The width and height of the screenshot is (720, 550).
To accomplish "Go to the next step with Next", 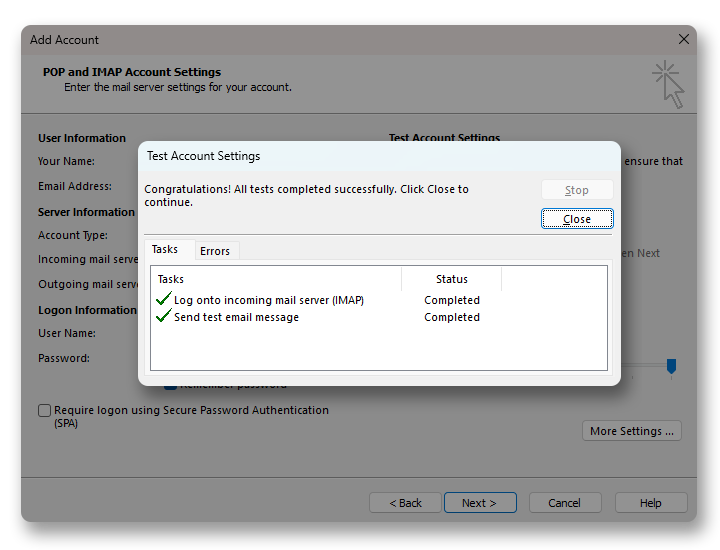I will pyautogui.click(x=480, y=503).
